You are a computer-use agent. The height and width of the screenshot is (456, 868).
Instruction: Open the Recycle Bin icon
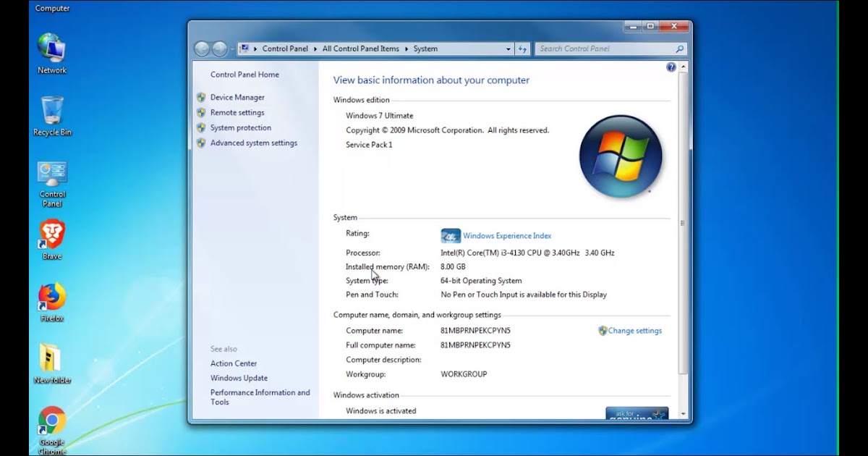pyautogui.click(x=52, y=116)
